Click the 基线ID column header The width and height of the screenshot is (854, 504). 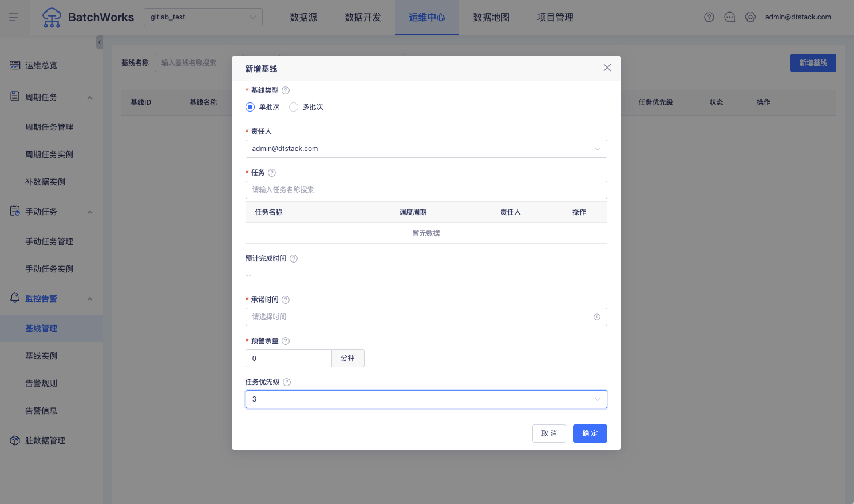(141, 102)
